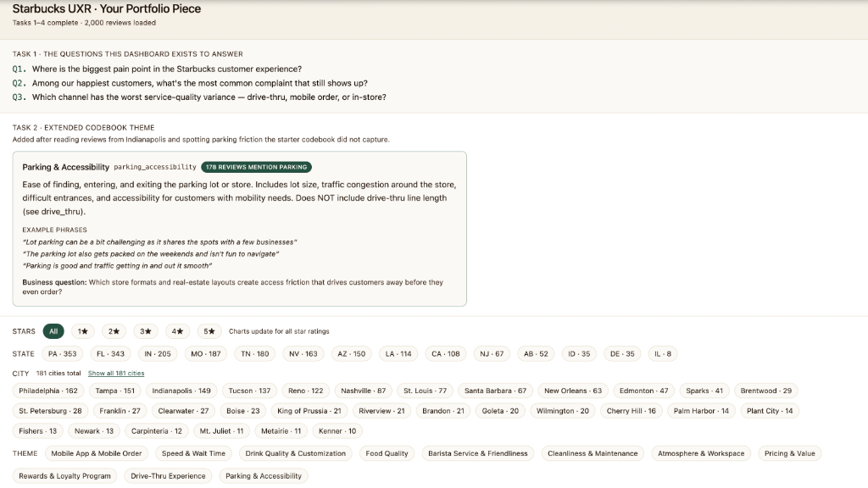Image resolution: width=868 pixels, height=488 pixels.
Task: Select Drink Quality & Customization theme
Action: (296, 454)
